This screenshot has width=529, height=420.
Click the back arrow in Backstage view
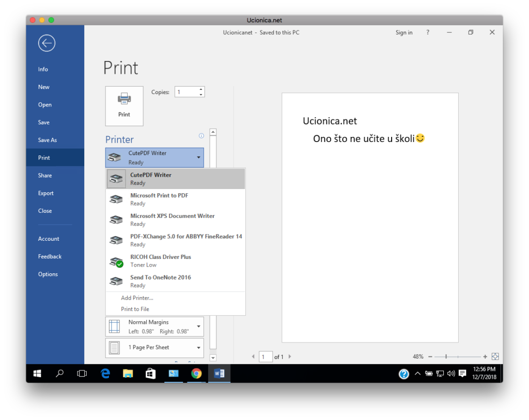tap(46, 43)
